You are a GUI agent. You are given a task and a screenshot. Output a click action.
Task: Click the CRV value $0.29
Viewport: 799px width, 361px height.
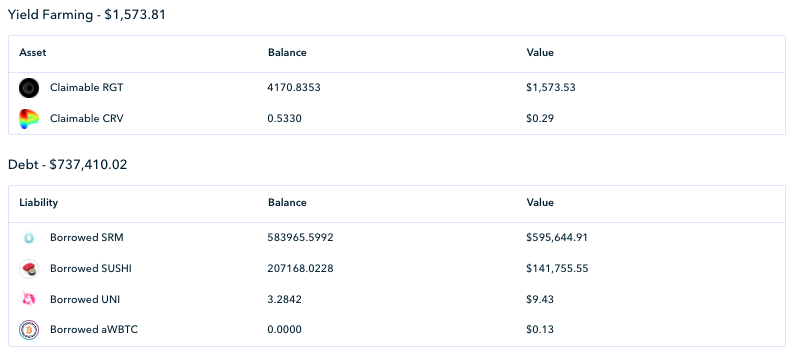pos(540,118)
